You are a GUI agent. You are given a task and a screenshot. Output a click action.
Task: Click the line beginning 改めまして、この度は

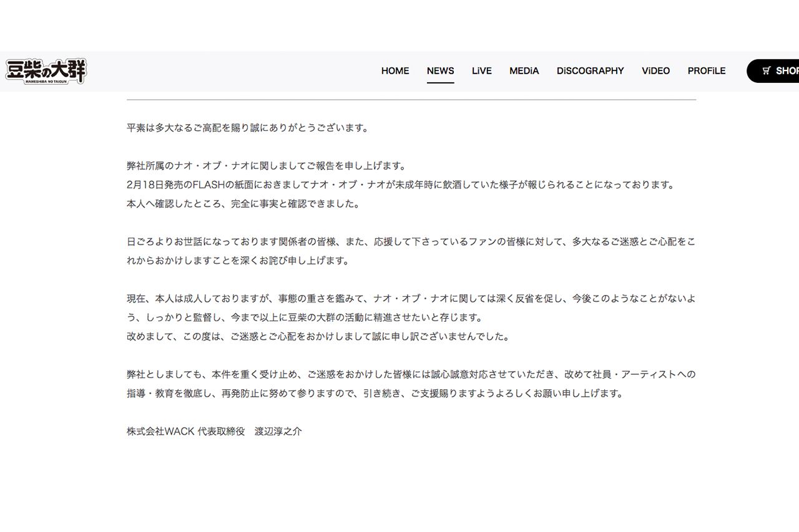point(318,337)
